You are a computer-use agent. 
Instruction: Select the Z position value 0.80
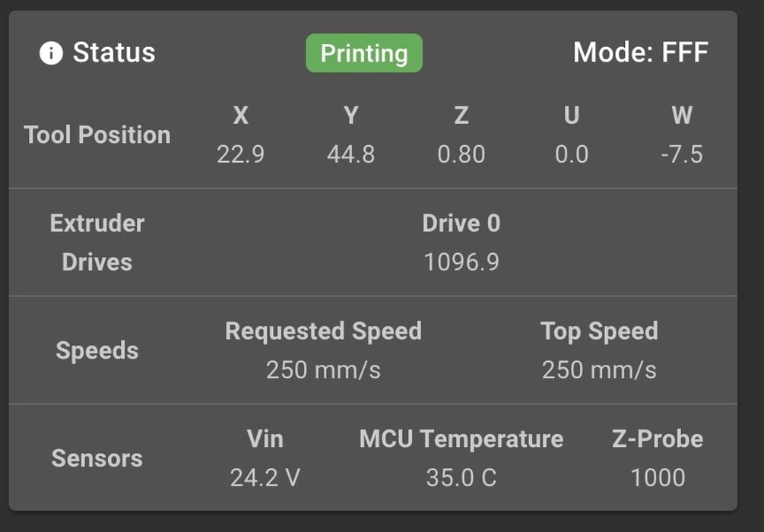(x=461, y=155)
